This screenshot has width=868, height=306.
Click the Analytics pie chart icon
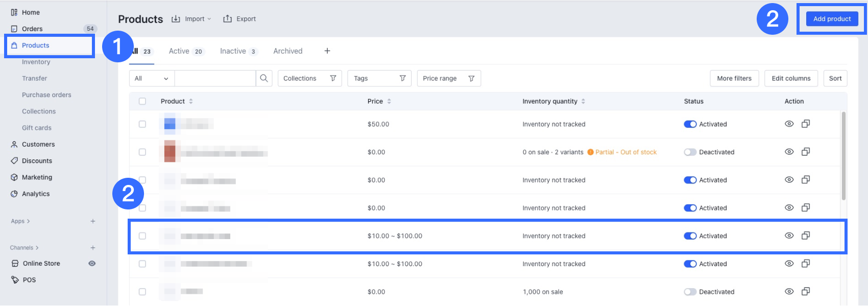pos(14,194)
